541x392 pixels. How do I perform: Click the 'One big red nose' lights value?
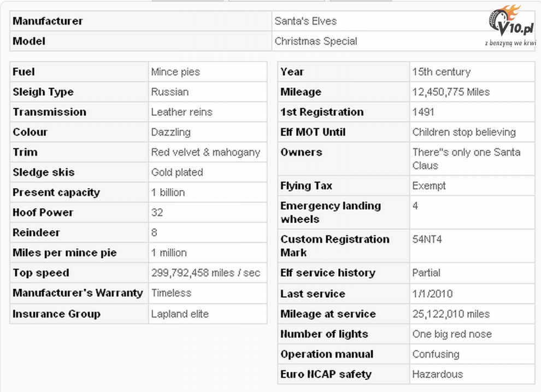tap(452, 334)
